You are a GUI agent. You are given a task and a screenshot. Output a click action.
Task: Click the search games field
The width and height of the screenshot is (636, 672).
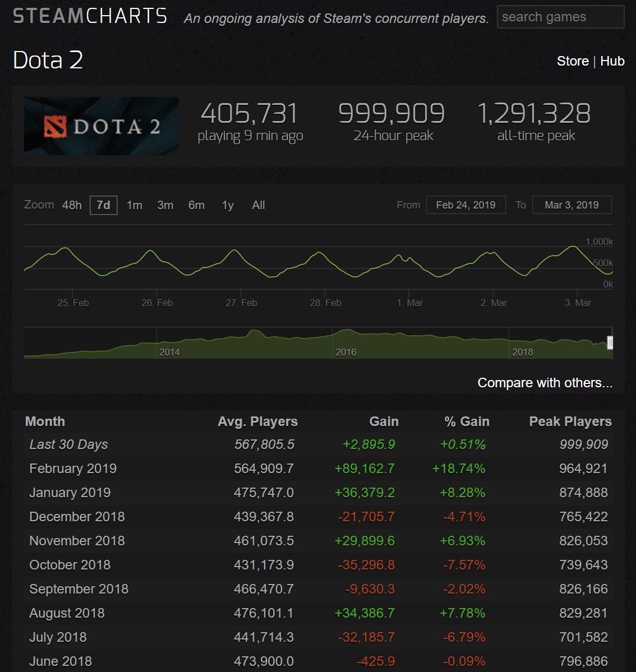(560, 17)
